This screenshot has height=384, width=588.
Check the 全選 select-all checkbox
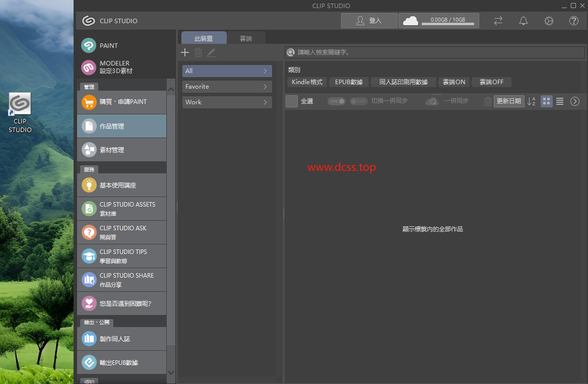click(x=292, y=101)
